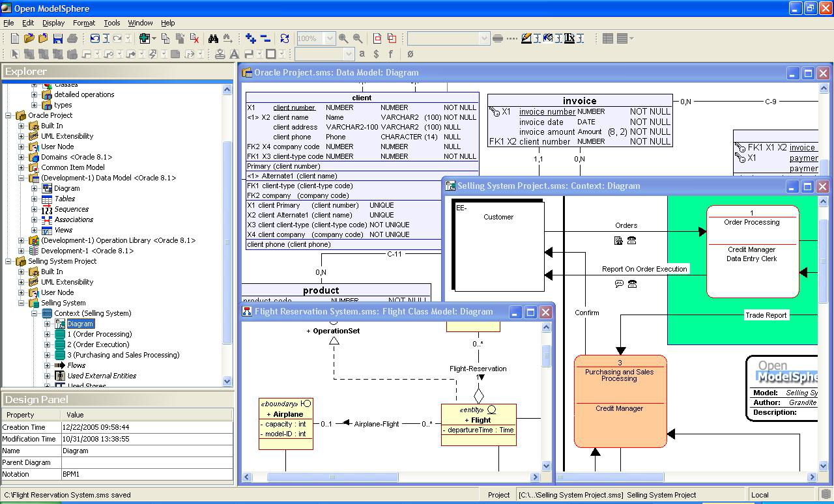Select the text label 'A' tool
Image resolution: width=834 pixels, height=504 pixels.
tap(234, 54)
